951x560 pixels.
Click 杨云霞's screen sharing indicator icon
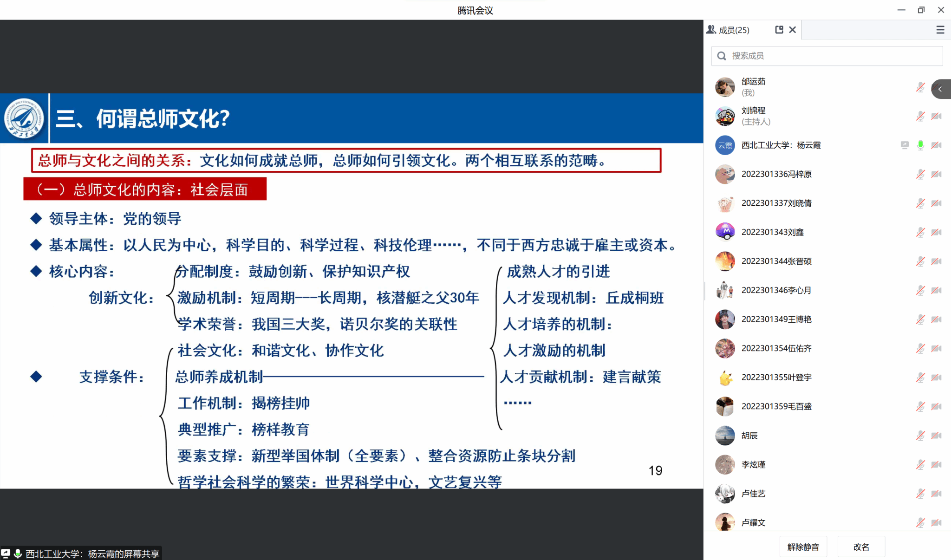(905, 145)
